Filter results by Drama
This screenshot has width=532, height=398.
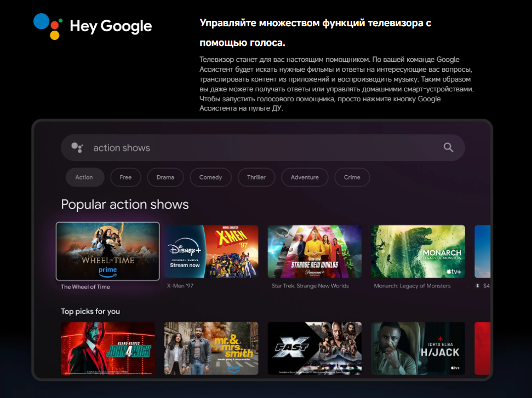tap(165, 177)
